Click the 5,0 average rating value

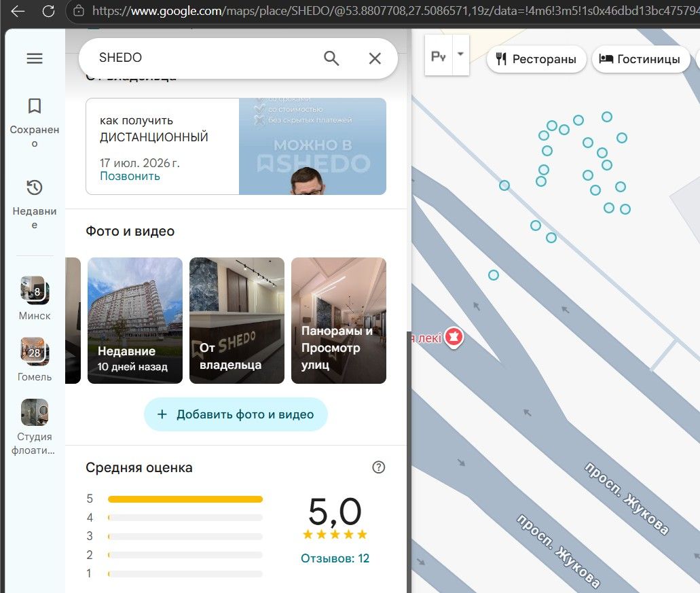[x=335, y=511]
